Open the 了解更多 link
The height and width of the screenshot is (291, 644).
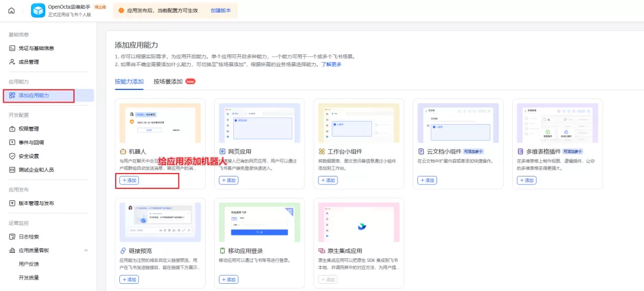331,64
